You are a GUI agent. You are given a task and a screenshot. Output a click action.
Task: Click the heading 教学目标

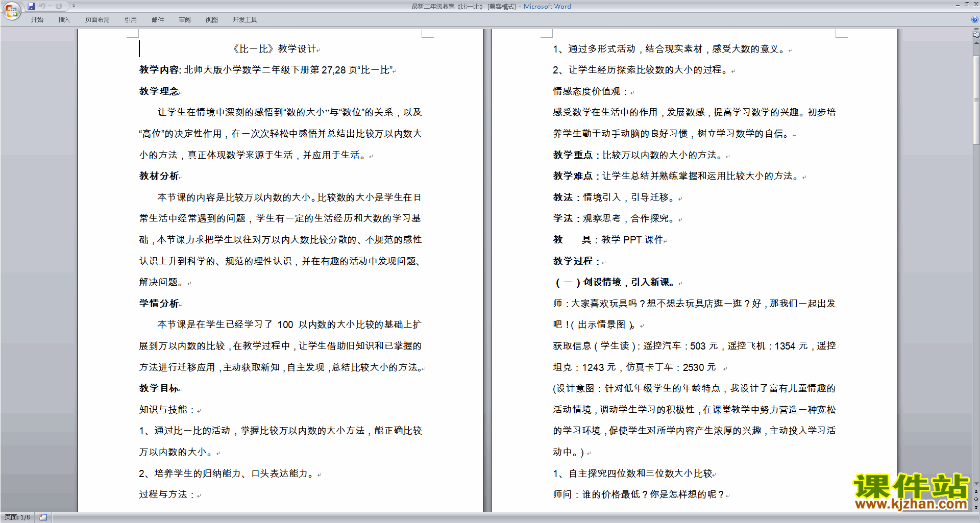tap(159, 388)
